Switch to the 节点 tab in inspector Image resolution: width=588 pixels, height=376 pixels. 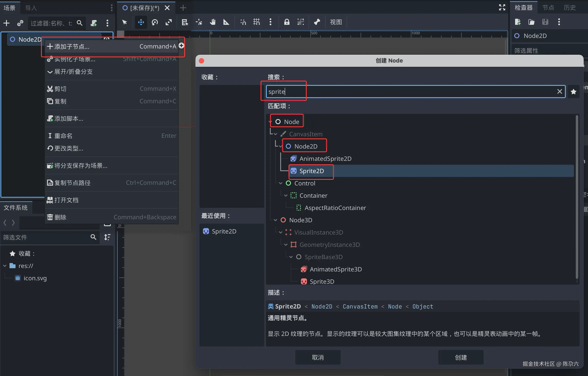coord(548,8)
